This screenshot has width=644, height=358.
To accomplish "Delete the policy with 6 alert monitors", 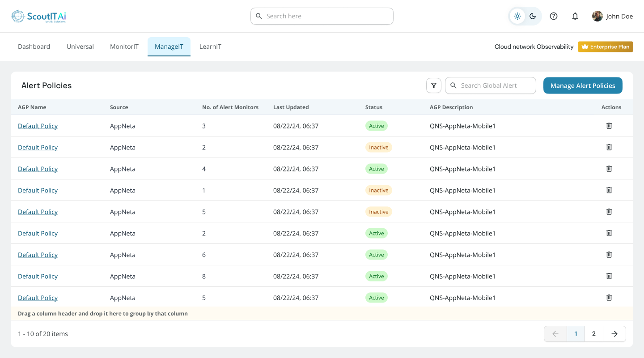I will (609, 255).
